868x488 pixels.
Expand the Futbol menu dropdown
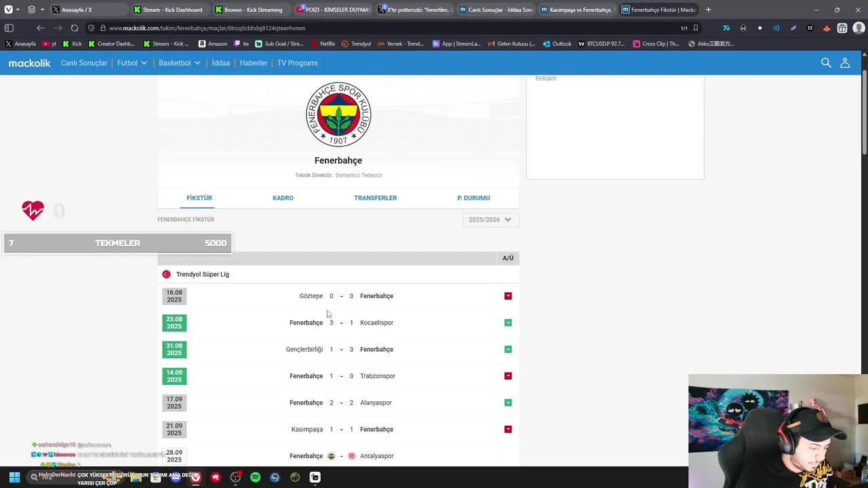click(x=132, y=63)
